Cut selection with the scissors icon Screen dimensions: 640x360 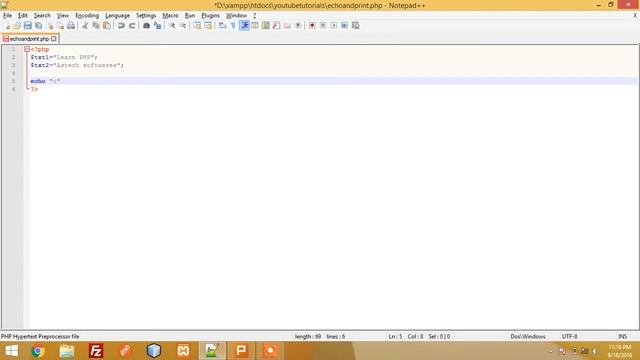coord(85,25)
